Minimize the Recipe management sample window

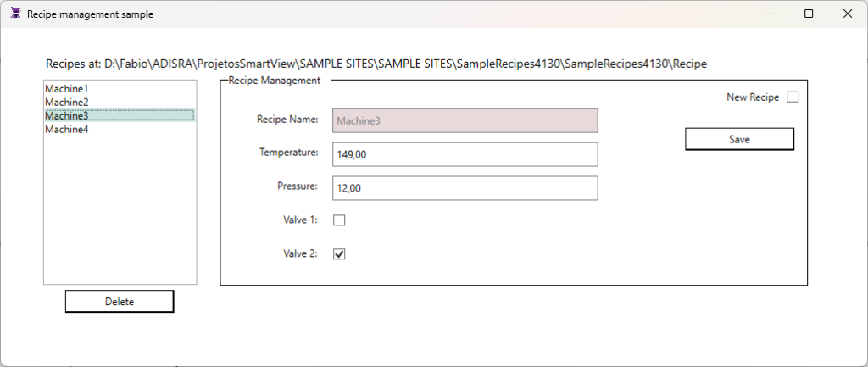[770, 14]
